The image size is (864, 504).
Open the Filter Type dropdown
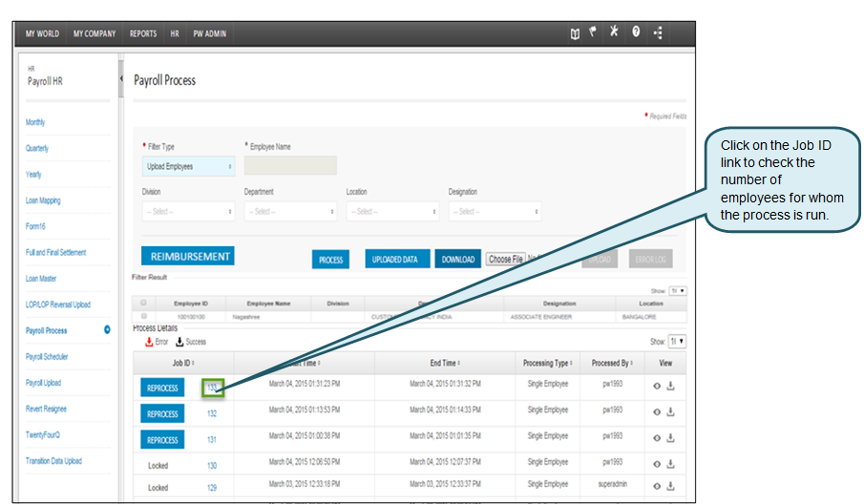point(188,167)
